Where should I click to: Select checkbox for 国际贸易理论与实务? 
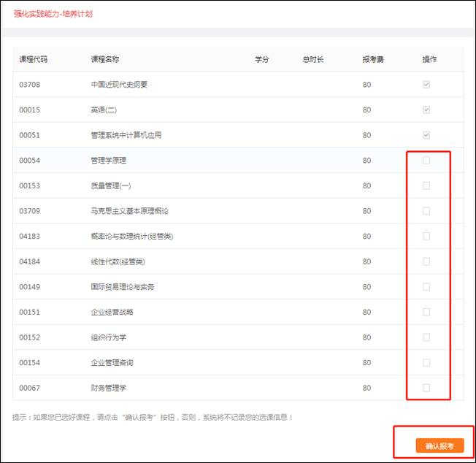(x=426, y=287)
